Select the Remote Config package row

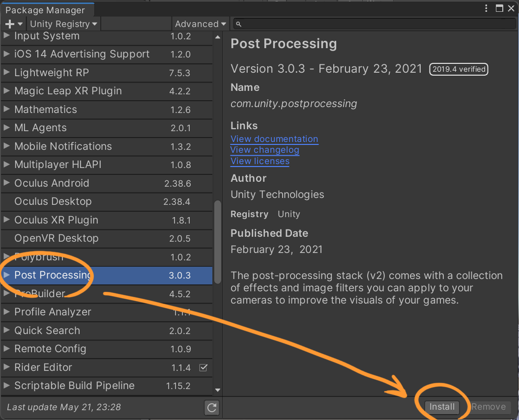point(107,349)
